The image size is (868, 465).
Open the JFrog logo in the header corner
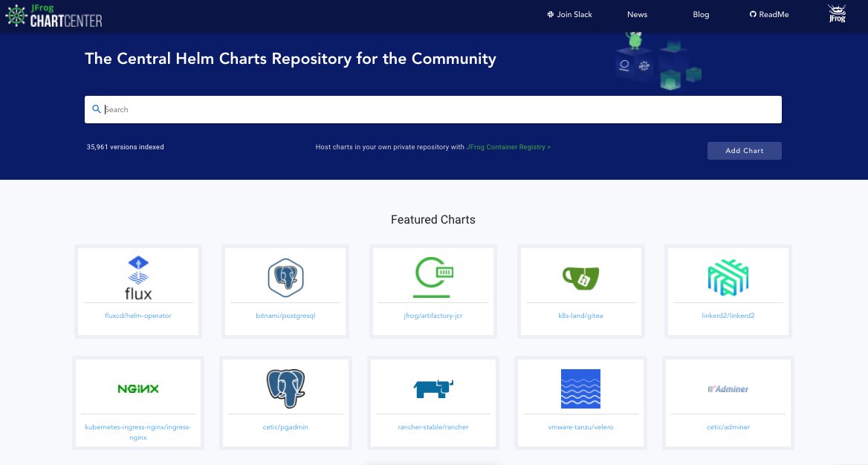click(837, 14)
